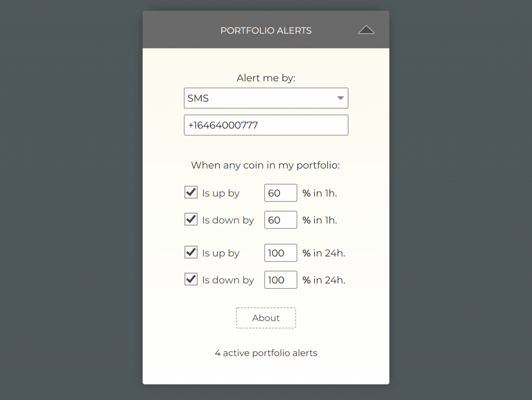Focus the phone number field +16464000777
Screen dimensions: 532x400
(x=266, y=125)
